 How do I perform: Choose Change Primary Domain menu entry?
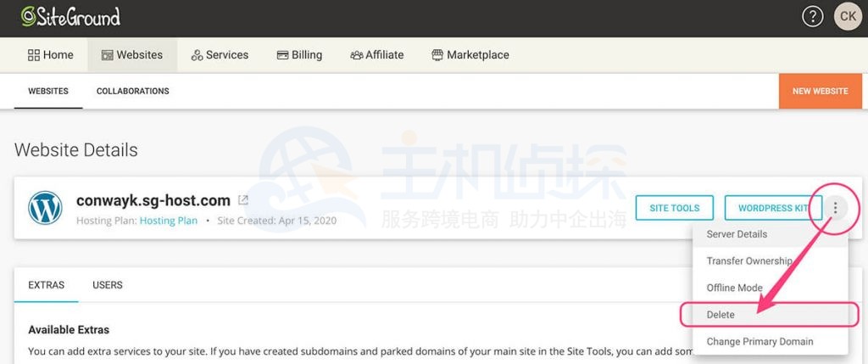770,341
